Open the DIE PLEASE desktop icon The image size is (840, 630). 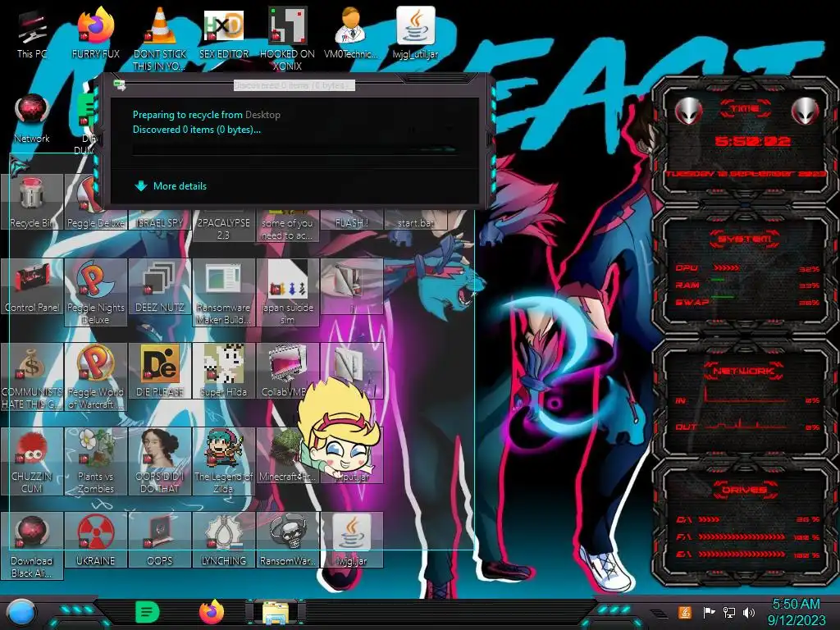[160, 371]
